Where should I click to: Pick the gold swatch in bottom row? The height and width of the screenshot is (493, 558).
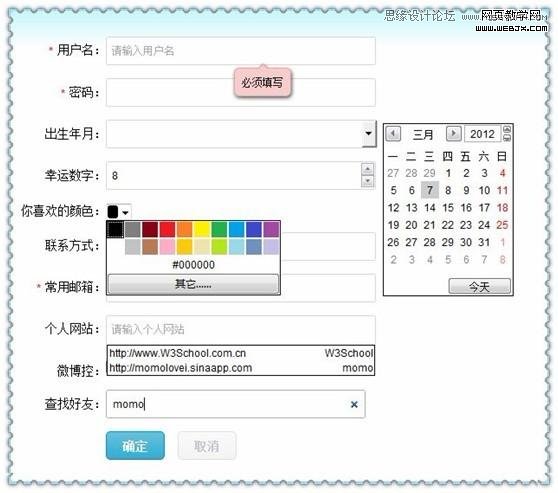[184, 247]
